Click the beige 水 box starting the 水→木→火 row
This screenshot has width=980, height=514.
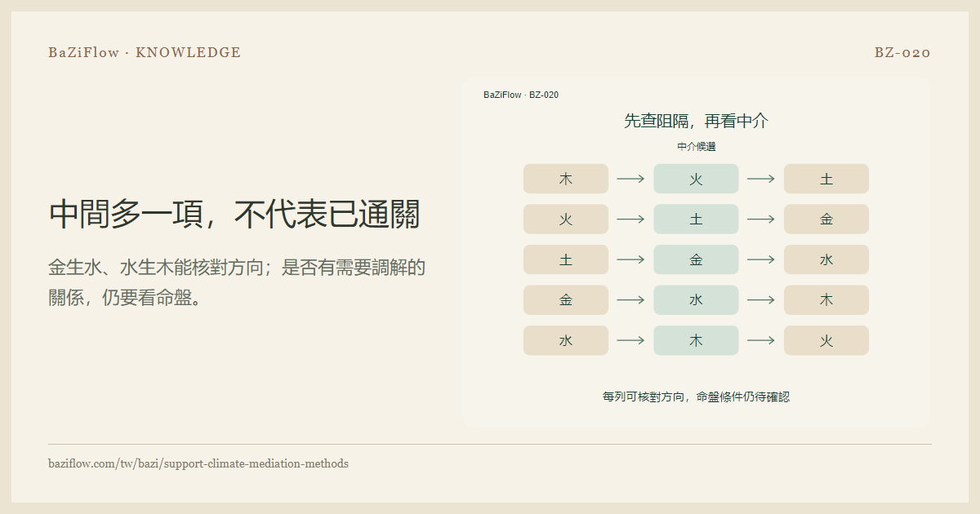click(566, 340)
